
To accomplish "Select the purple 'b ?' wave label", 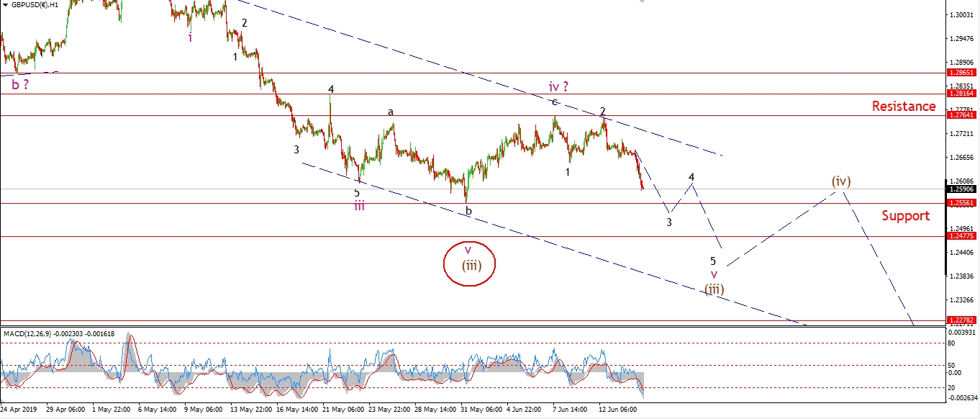I will pyautogui.click(x=20, y=84).
